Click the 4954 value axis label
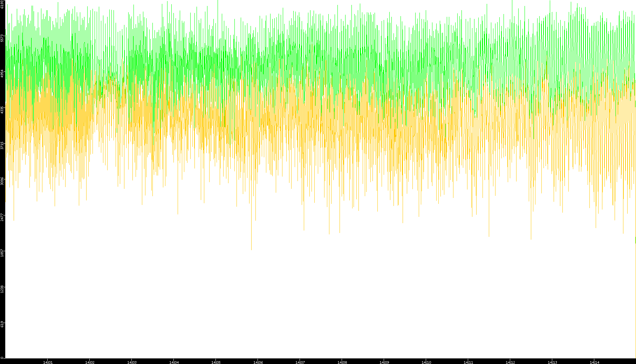 click(x=2, y=74)
